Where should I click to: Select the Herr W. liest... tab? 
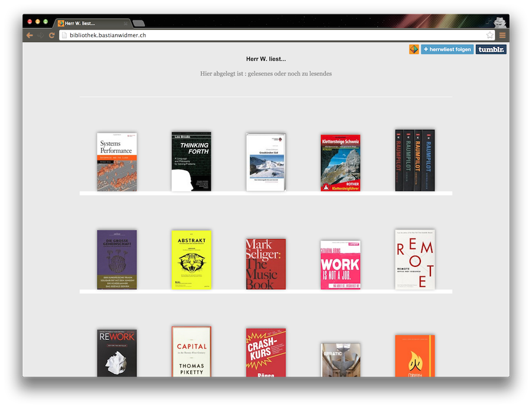click(92, 24)
